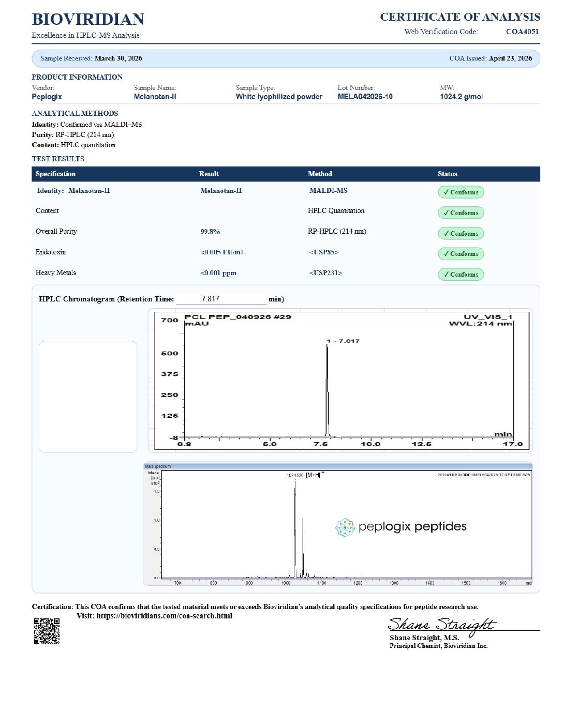Click heavy metals result <0.001 ppm

coord(218,273)
